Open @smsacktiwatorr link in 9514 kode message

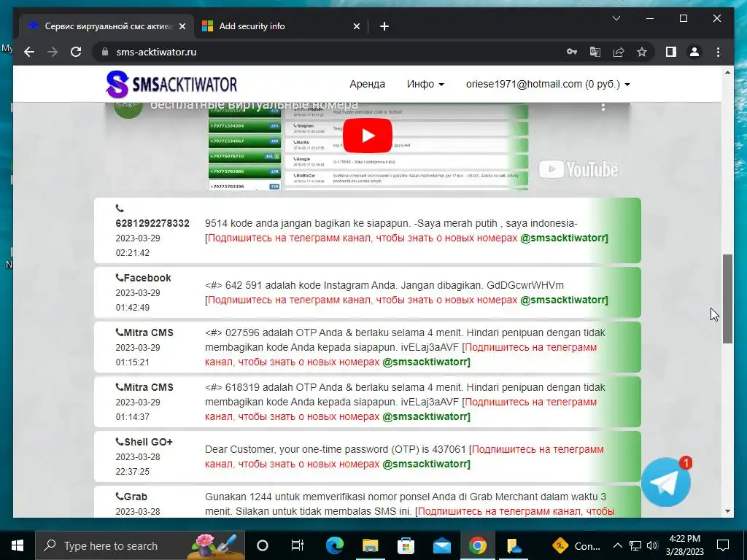click(564, 238)
